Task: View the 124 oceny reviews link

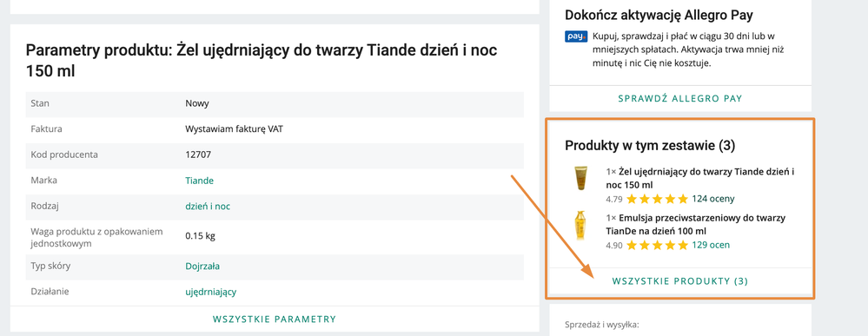Action: [x=713, y=199]
